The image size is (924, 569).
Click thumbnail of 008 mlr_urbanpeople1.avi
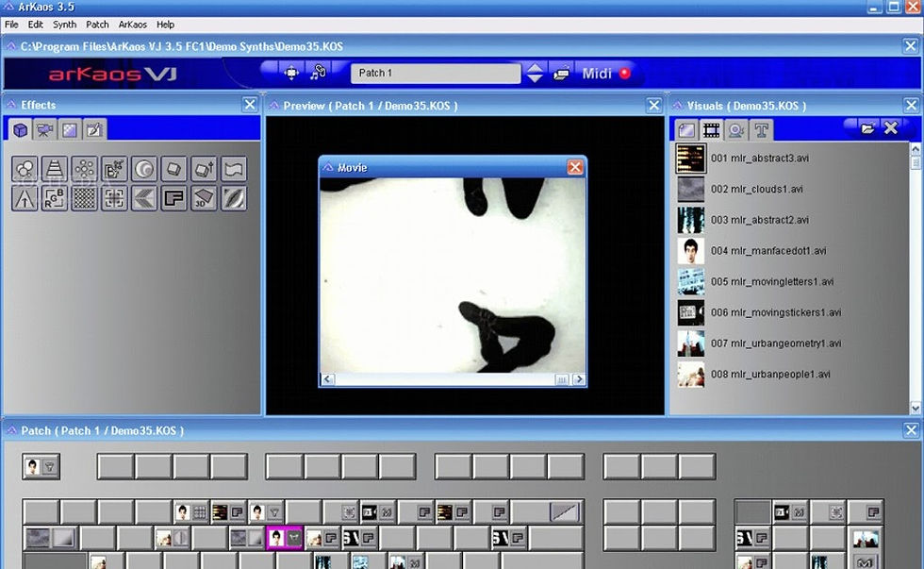click(x=690, y=374)
